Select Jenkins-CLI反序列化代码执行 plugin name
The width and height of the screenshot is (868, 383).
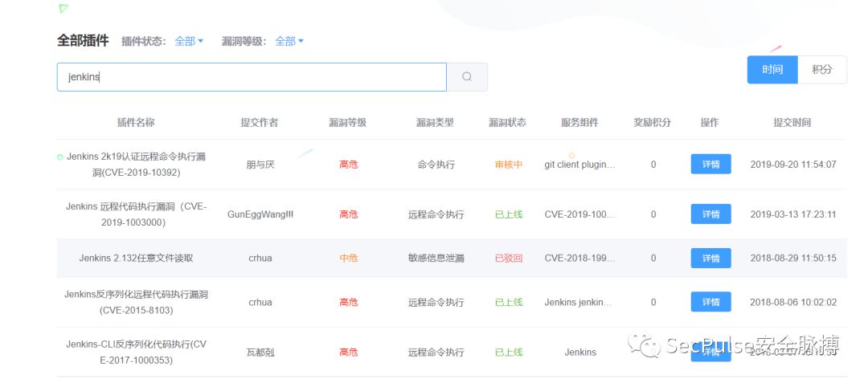136,352
